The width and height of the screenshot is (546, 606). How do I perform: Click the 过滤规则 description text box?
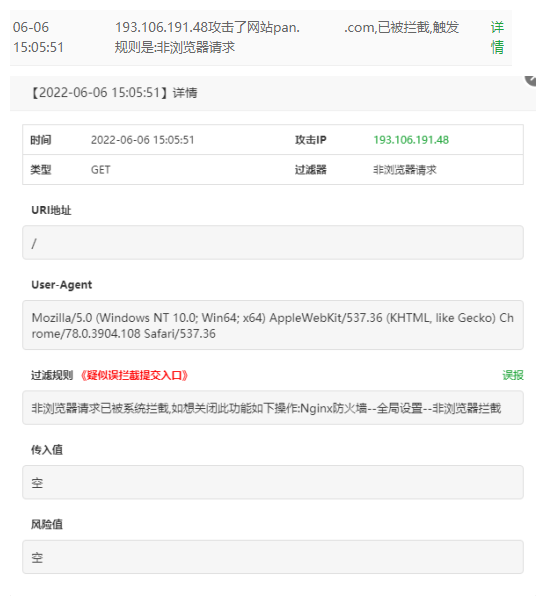pos(273,408)
